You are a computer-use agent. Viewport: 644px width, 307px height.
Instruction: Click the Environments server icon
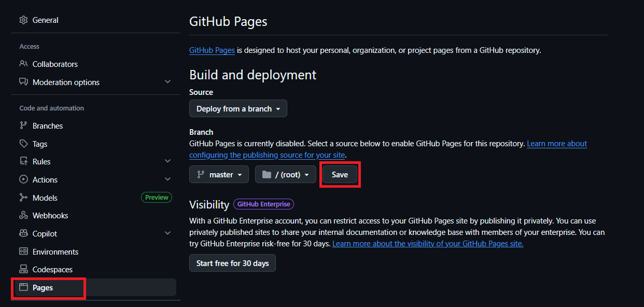tap(23, 252)
